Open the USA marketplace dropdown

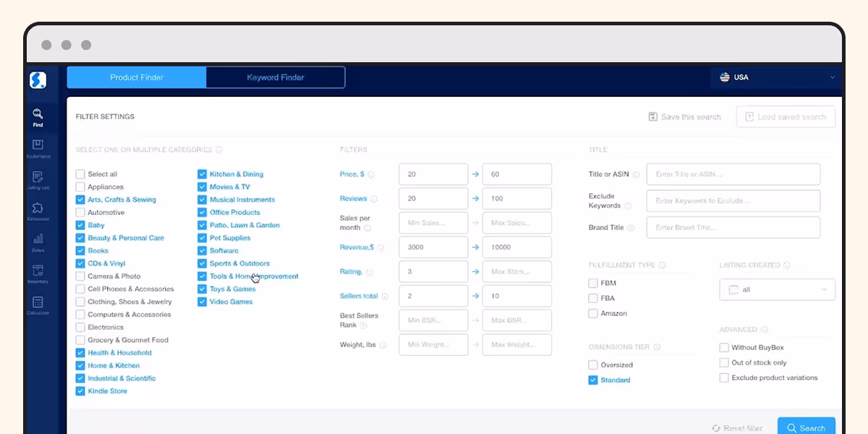[776, 77]
